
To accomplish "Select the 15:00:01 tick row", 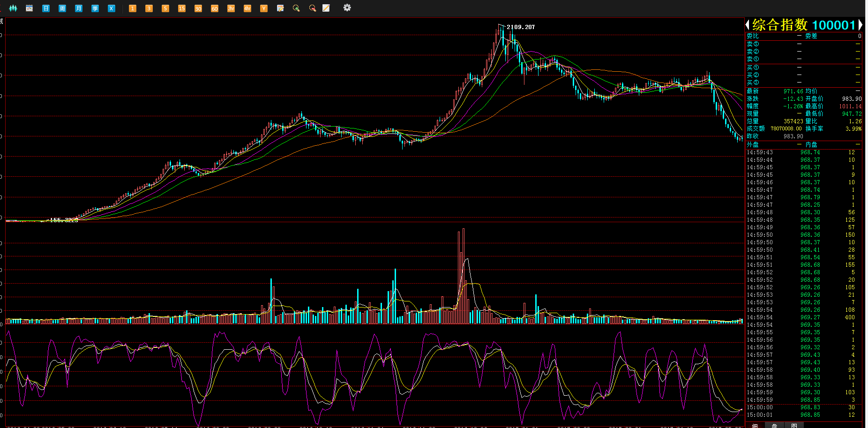I will pyautogui.click(x=804, y=415).
